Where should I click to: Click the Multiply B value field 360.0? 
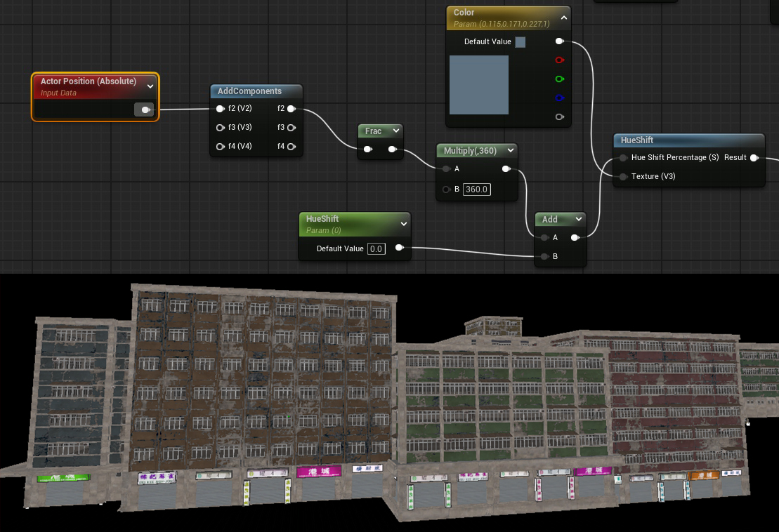[x=476, y=189]
